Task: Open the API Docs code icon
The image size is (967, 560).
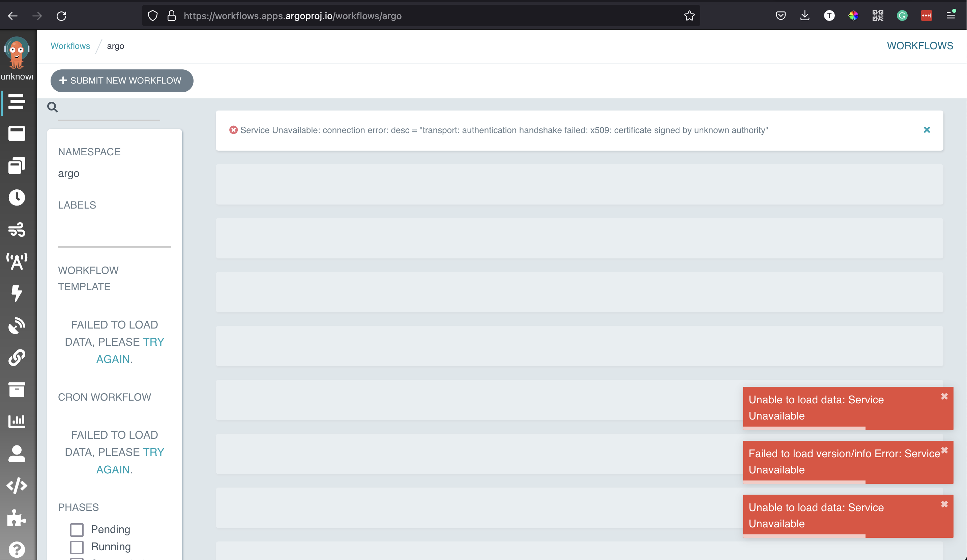Action: [17, 485]
